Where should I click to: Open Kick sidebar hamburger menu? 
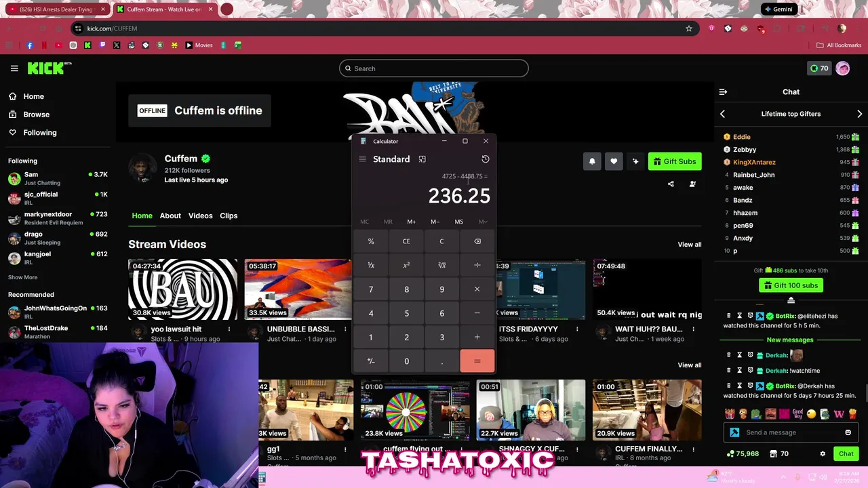(x=14, y=68)
